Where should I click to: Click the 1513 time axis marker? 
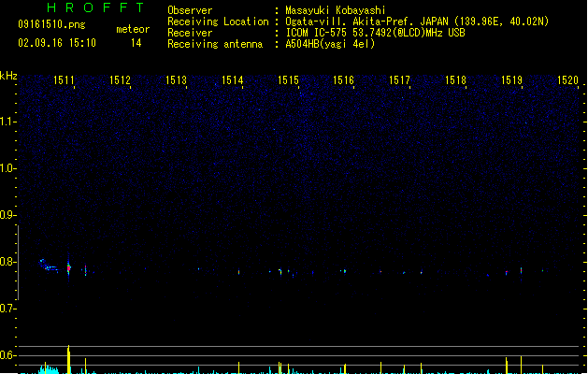pyautogui.click(x=177, y=79)
